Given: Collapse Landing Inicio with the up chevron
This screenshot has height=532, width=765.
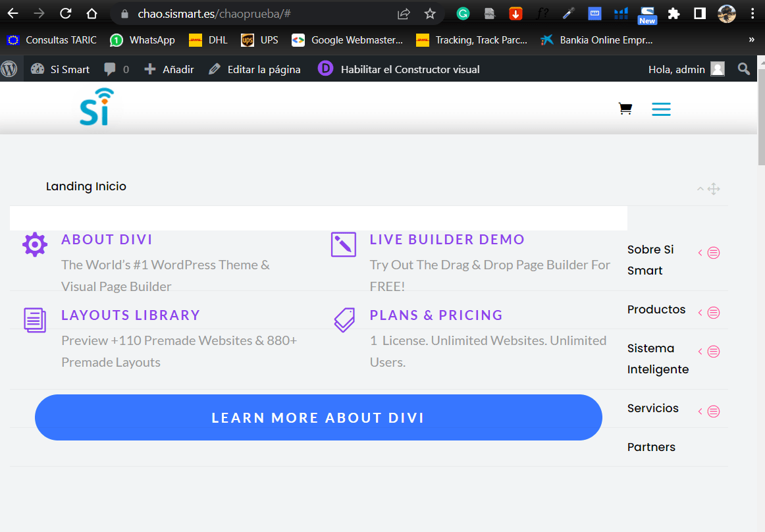Looking at the screenshot, I should 700,188.
